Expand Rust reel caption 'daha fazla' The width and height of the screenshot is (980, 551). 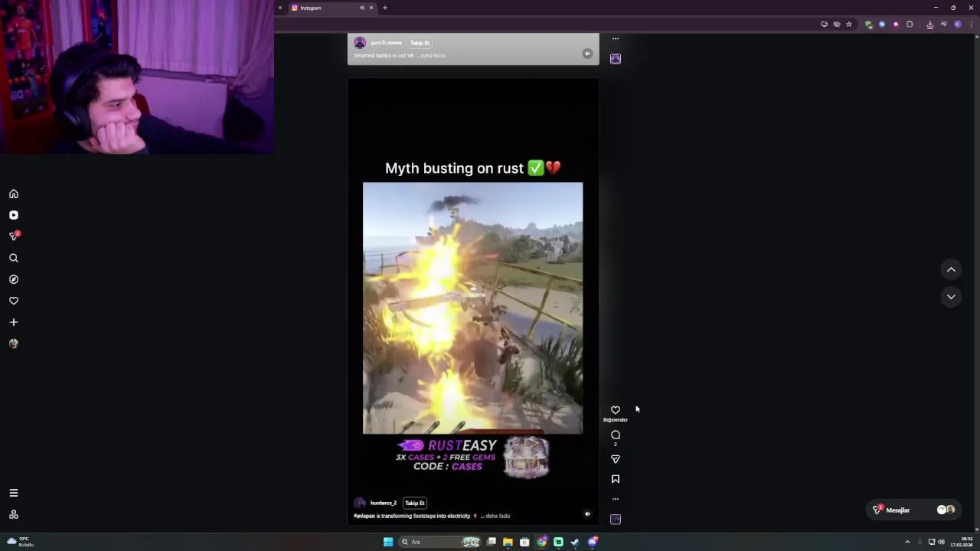pos(498,517)
